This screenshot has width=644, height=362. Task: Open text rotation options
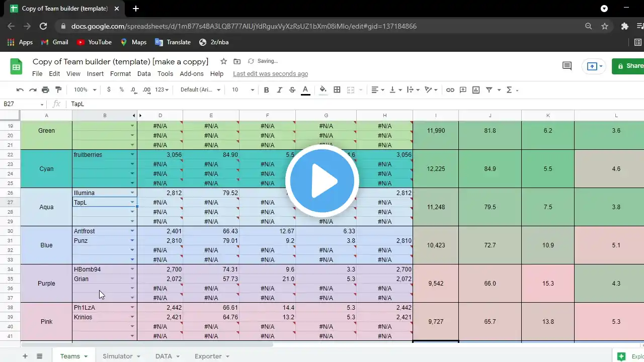pos(431,90)
